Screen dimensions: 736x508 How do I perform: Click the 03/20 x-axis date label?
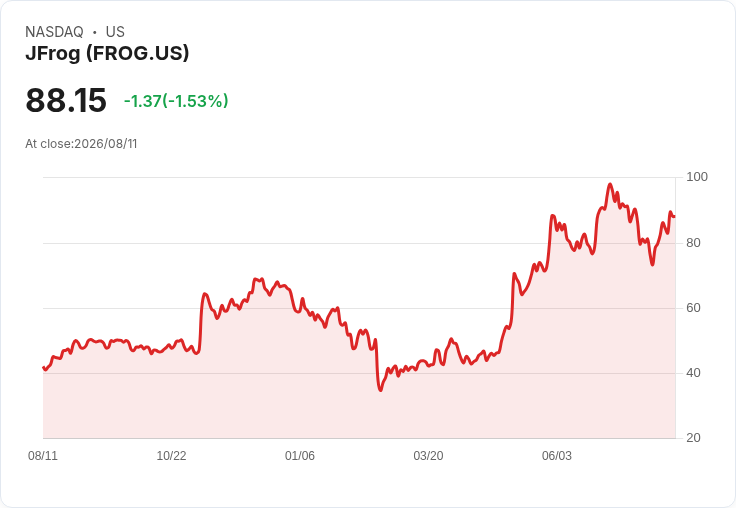pos(428,455)
